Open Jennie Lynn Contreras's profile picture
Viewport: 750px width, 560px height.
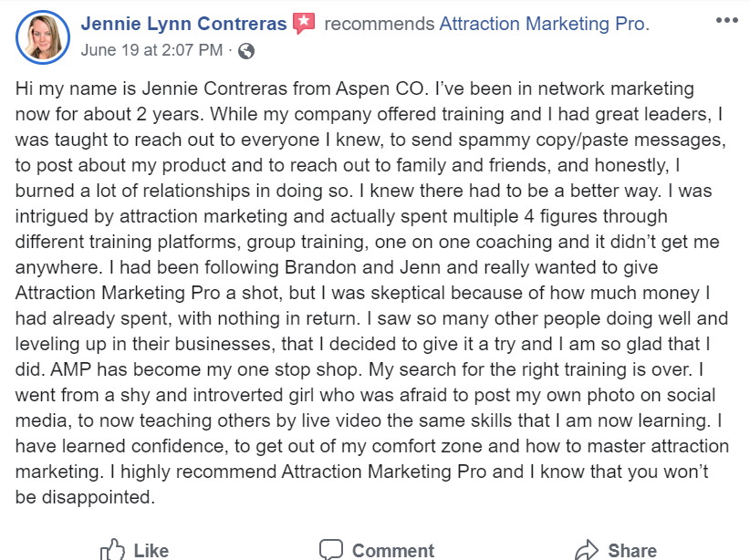point(43,37)
